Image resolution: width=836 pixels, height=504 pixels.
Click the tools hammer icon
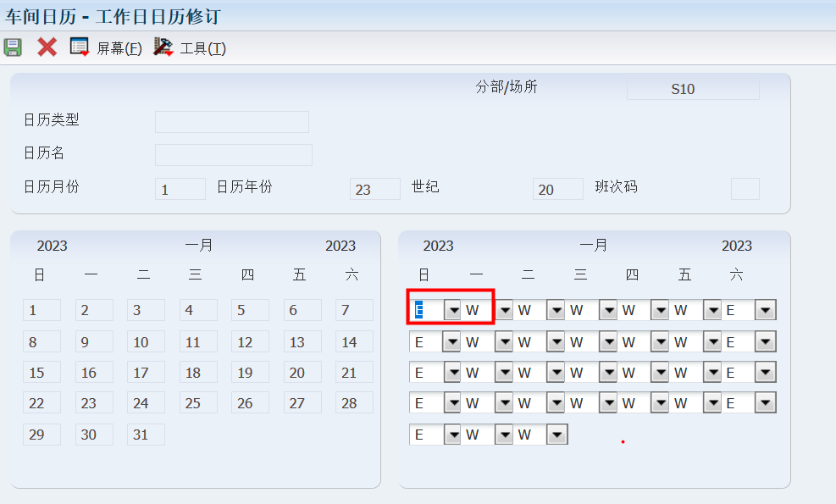point(163,47)
